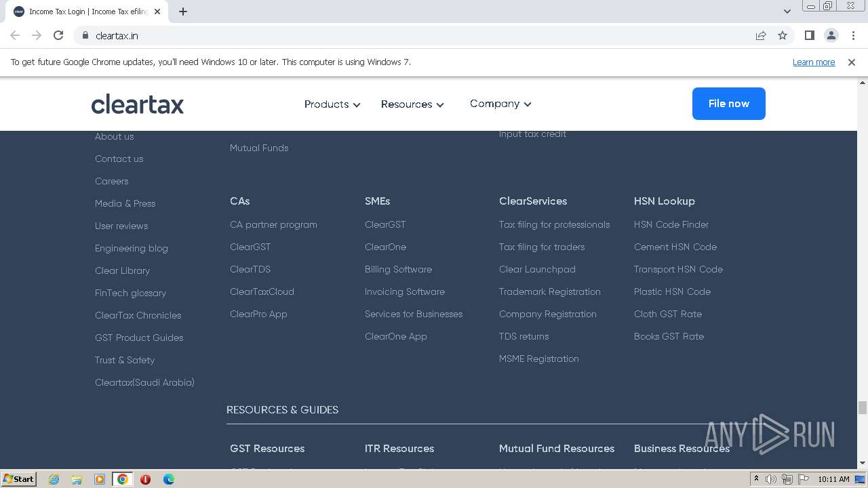Click the browser forward arrow
Viewport: 868px width, 488px height.
pyautogui.click(x=37, y=35)
